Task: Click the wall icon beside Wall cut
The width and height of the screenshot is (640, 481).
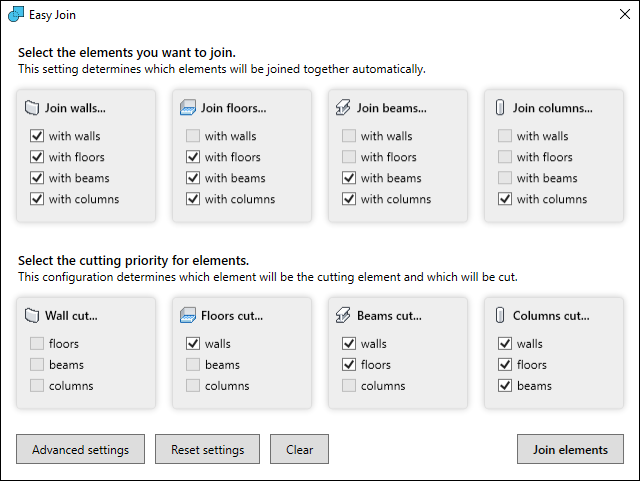Action: point(31,316)
